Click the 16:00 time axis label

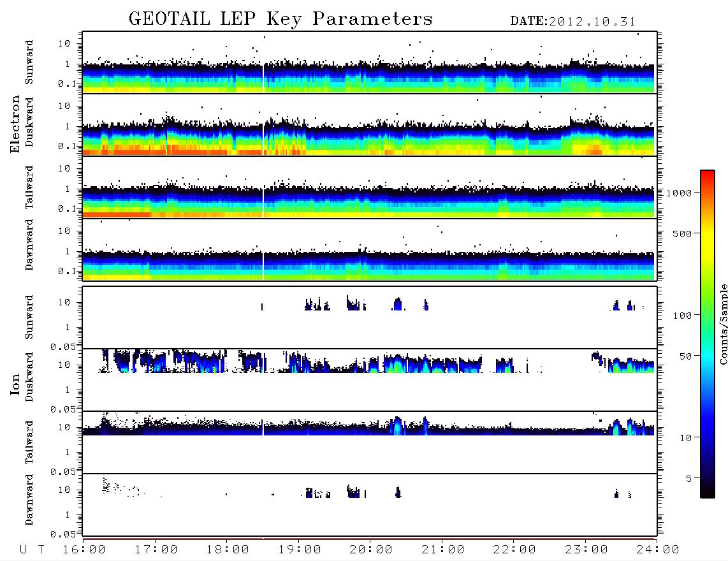tap(84, 550)
